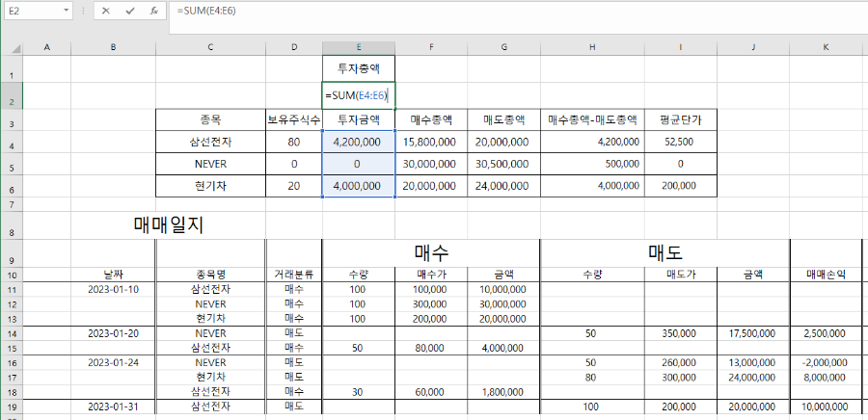
Task: Select row 4 header
Action: (x=13, y=142)
